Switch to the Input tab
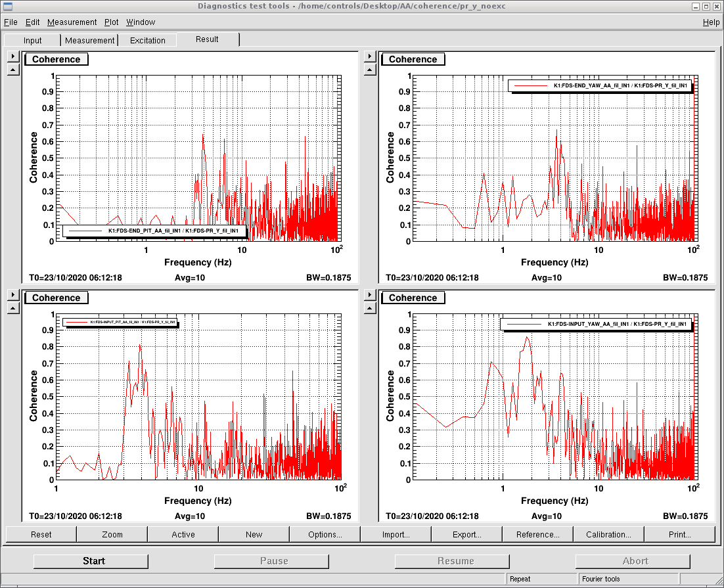 pos(33,40)
